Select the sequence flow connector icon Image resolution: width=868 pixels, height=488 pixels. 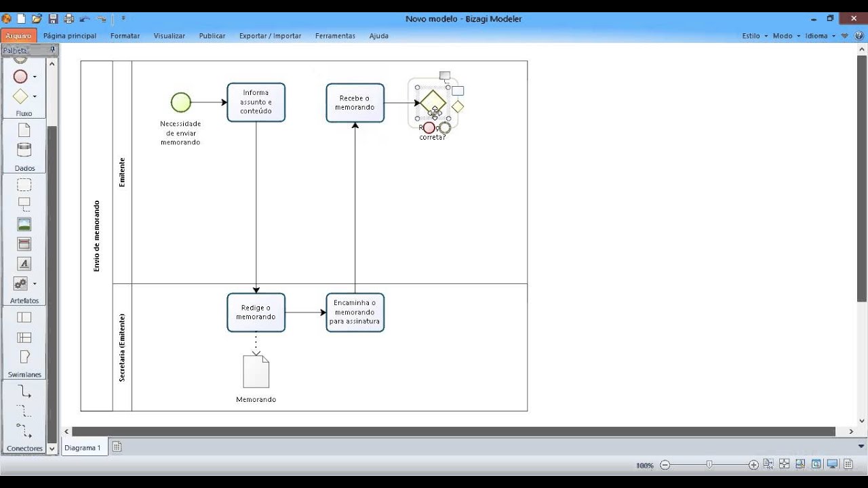point(24,391)
